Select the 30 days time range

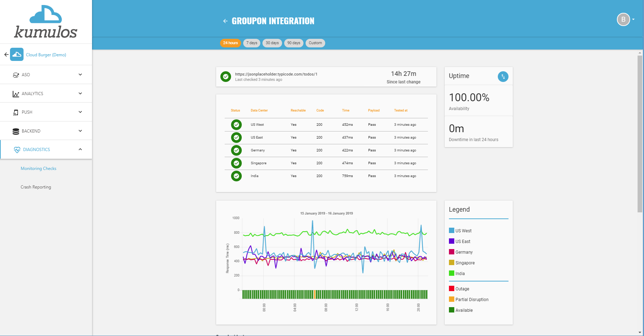pyautogui.click(x=272, y=43)
